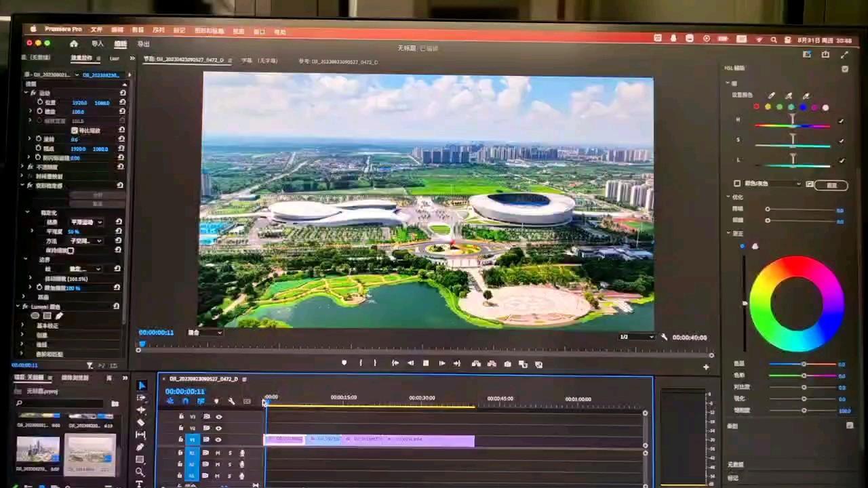The height and width of the screenshot is (488, 868).
Task: Toggle the HSL secondary panel checkbox
Action: [845, 68]
